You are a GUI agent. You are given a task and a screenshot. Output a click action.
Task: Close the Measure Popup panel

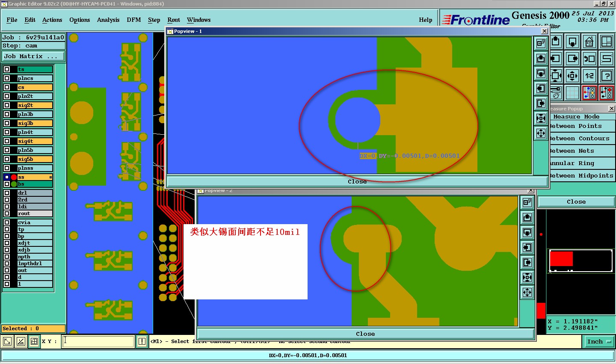tap(576, 201)
